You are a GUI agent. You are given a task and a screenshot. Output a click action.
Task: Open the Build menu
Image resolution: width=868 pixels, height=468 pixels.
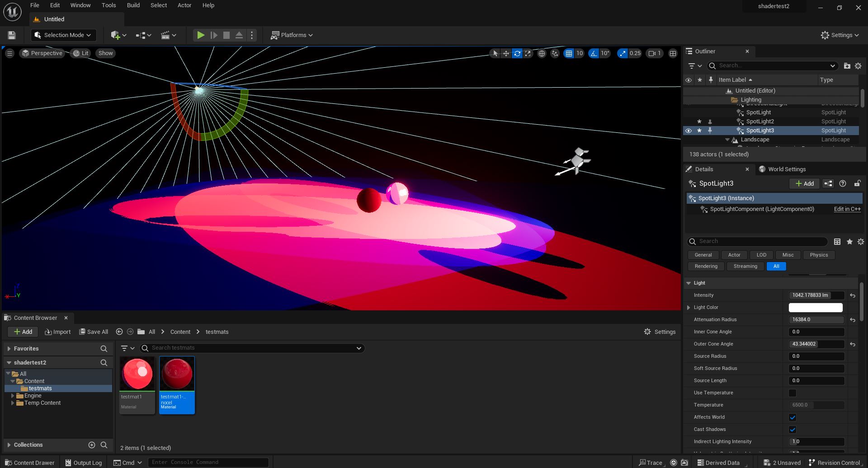click(x=133, y=5)
